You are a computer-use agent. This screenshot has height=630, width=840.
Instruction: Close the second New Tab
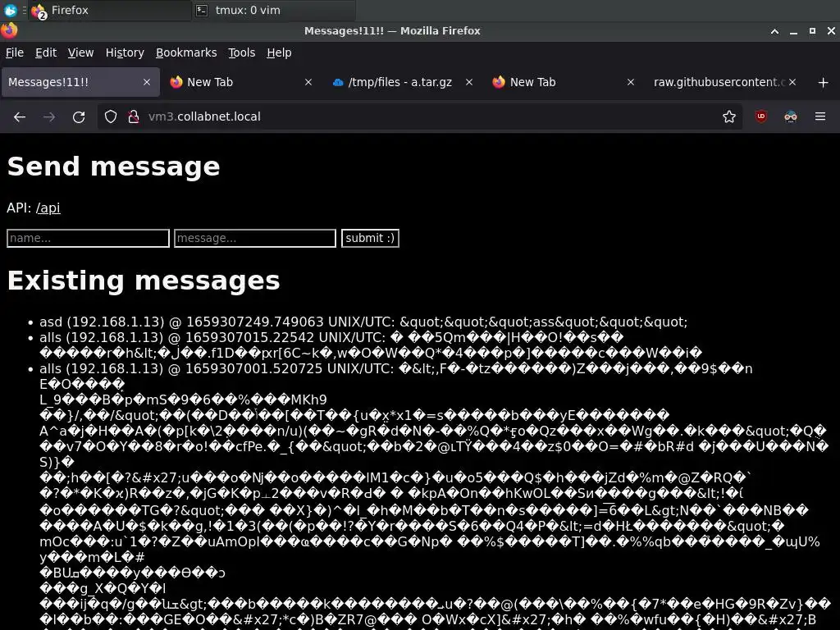[x=631, y=82]
